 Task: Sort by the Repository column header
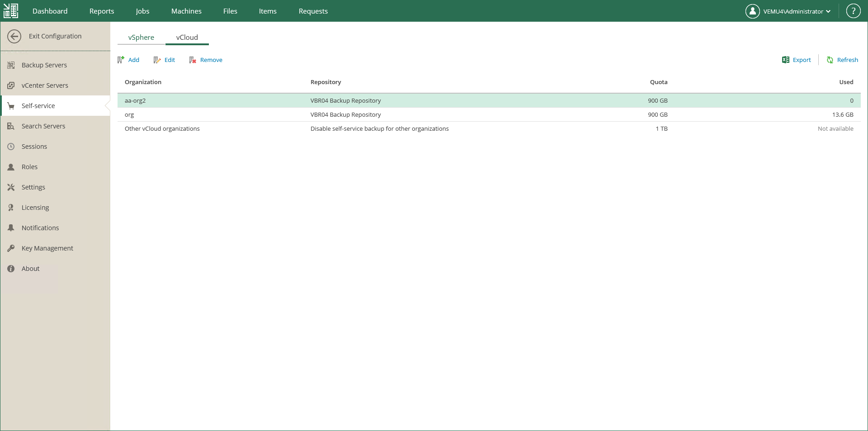325,82
